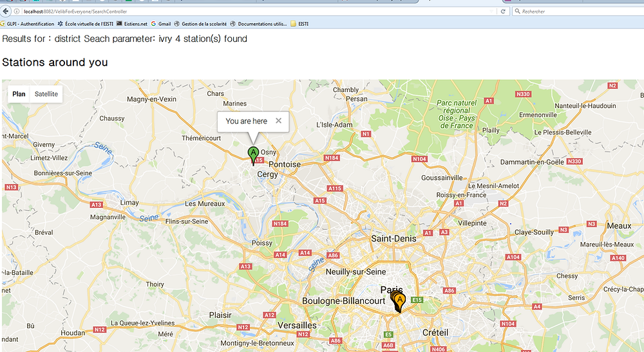Click the Stations around you heading
The height and width of the screenshot is (352, 644).
coord(55,62)
